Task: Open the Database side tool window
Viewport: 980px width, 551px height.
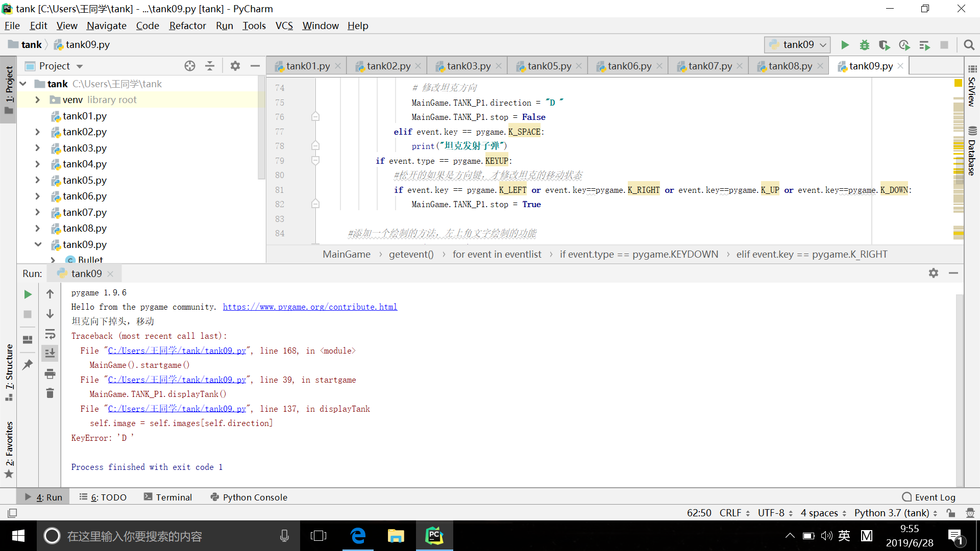Action: 972,152
